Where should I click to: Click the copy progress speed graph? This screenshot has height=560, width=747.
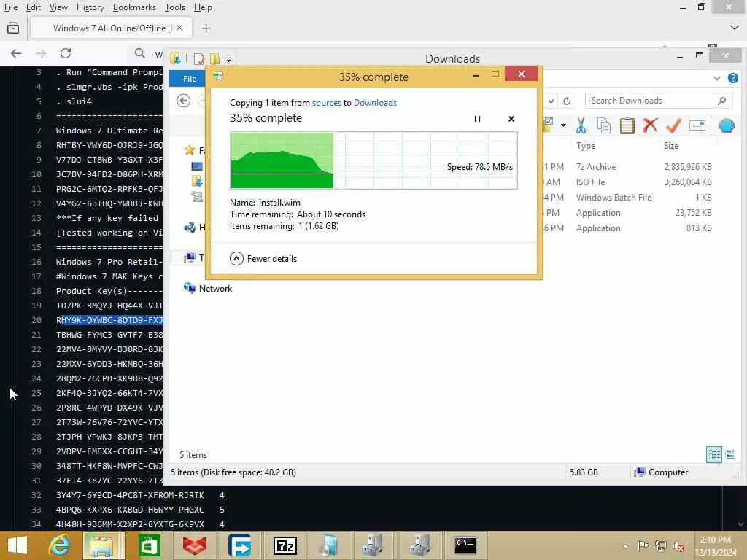click(x=373, y=160)
